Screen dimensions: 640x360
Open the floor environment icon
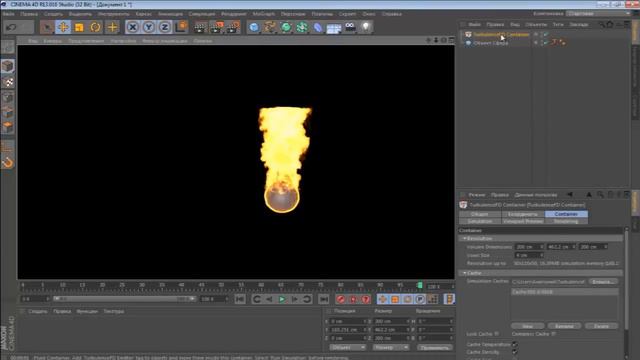[334, 28]
